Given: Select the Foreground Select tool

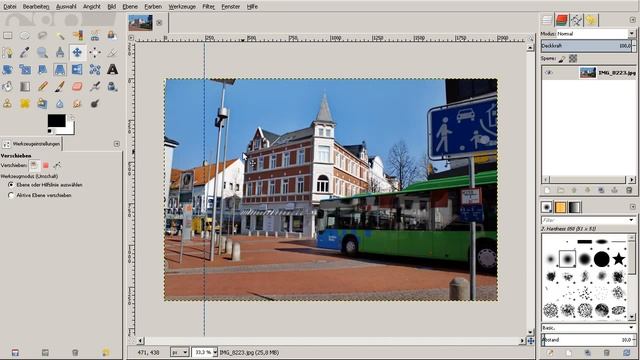Looking at the screenshot, I should click(x=112, y=36).
